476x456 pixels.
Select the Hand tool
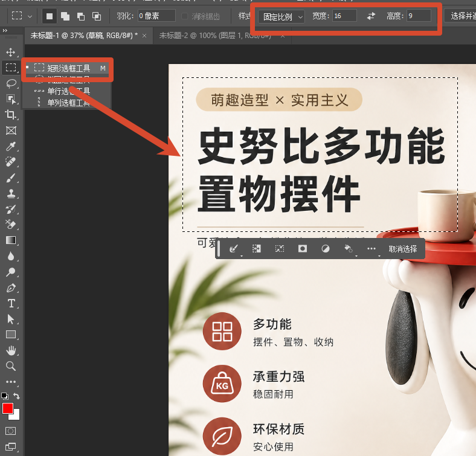coord(11,351)
